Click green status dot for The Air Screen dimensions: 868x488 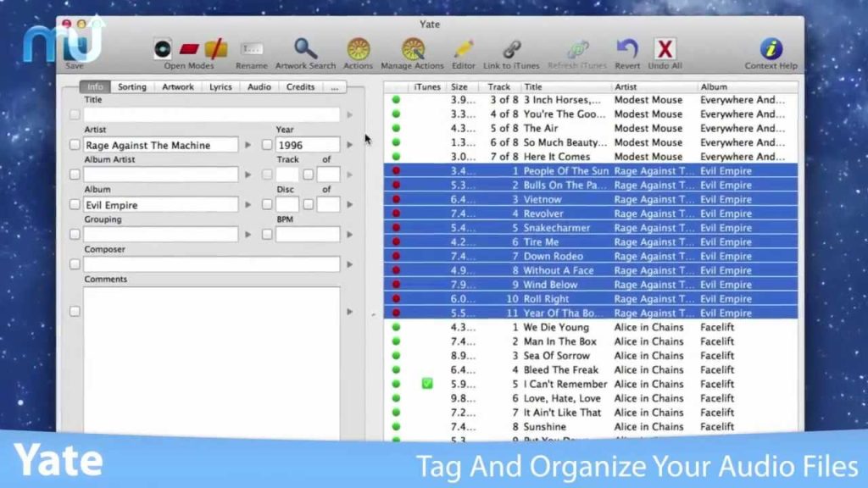[396, 128]
